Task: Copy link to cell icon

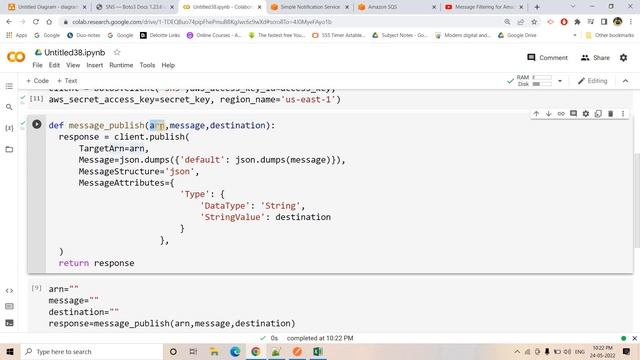Action: click(561, 114)
